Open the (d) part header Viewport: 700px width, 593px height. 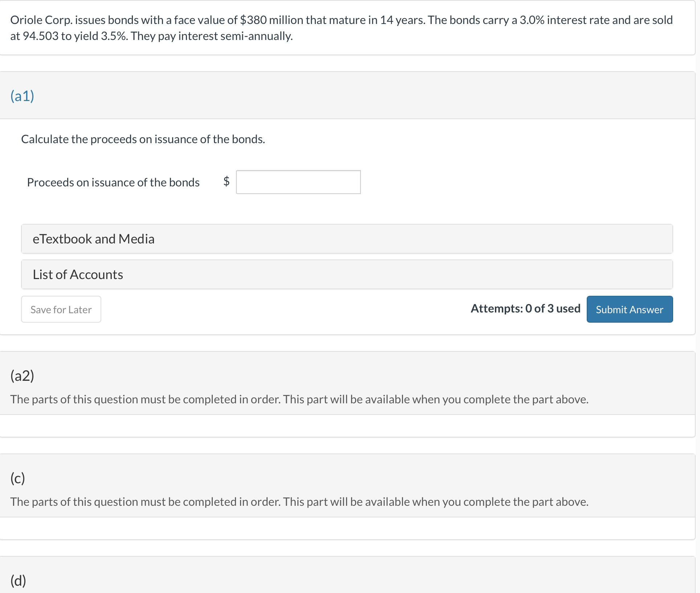tap(18, 580)
